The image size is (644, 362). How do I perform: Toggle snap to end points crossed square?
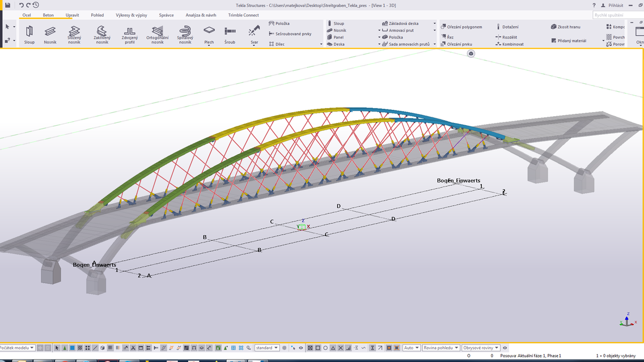point(310,348)
